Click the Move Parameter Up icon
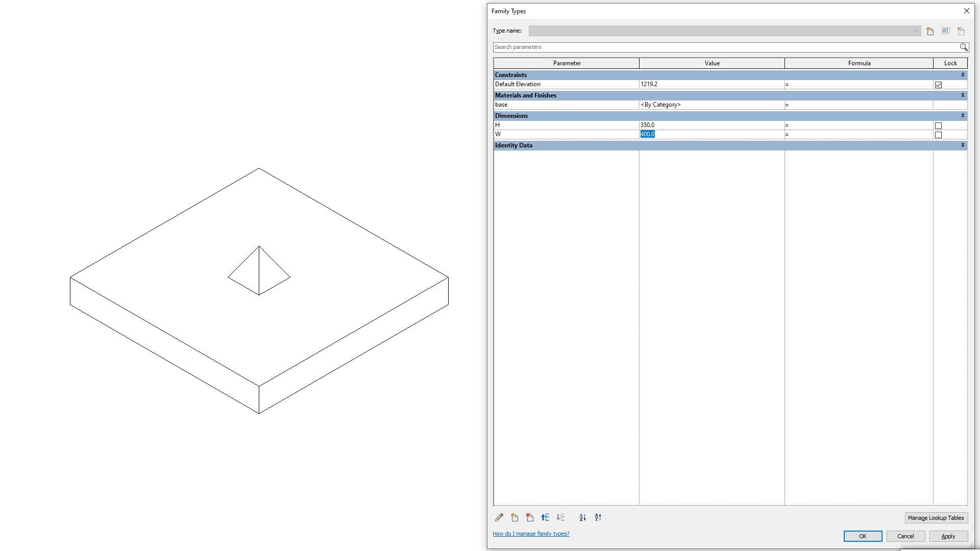 (545, 517)
